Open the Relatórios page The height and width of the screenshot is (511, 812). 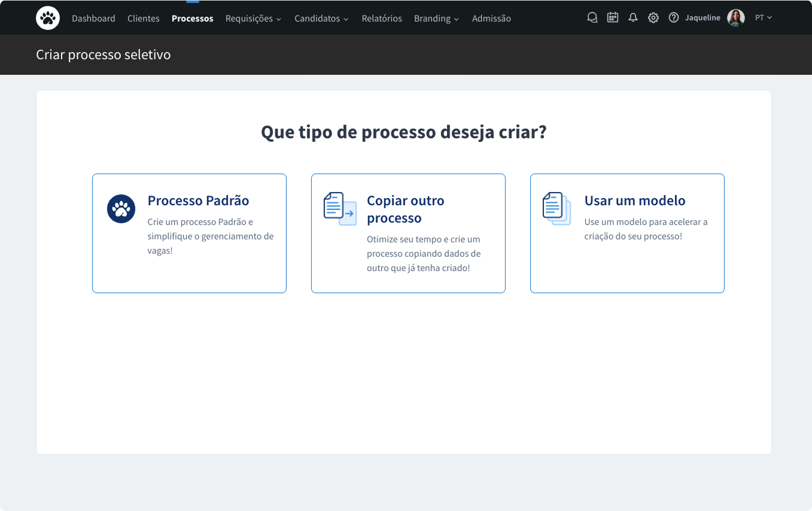[382, 19]
